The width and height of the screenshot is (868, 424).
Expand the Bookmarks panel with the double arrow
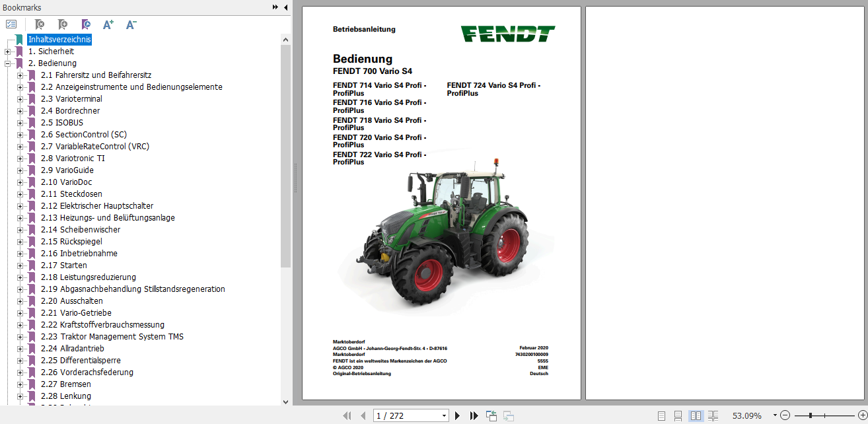pos(275,7)
